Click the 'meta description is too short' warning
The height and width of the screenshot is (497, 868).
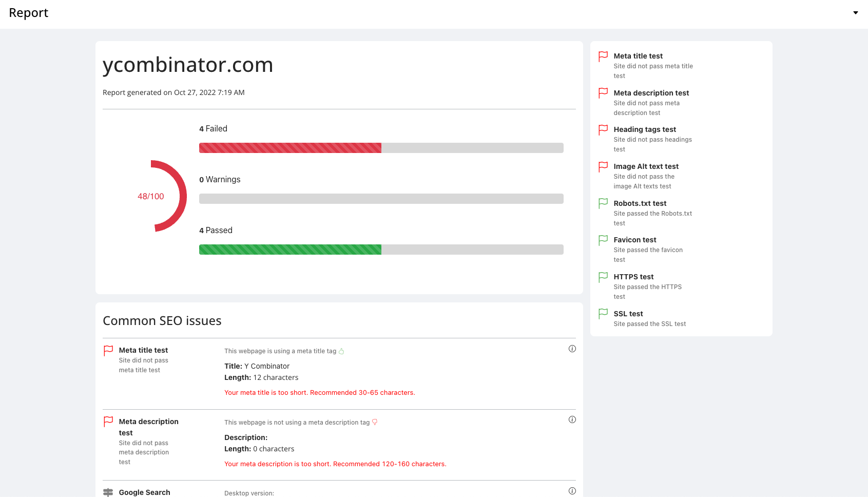[335, 464]
